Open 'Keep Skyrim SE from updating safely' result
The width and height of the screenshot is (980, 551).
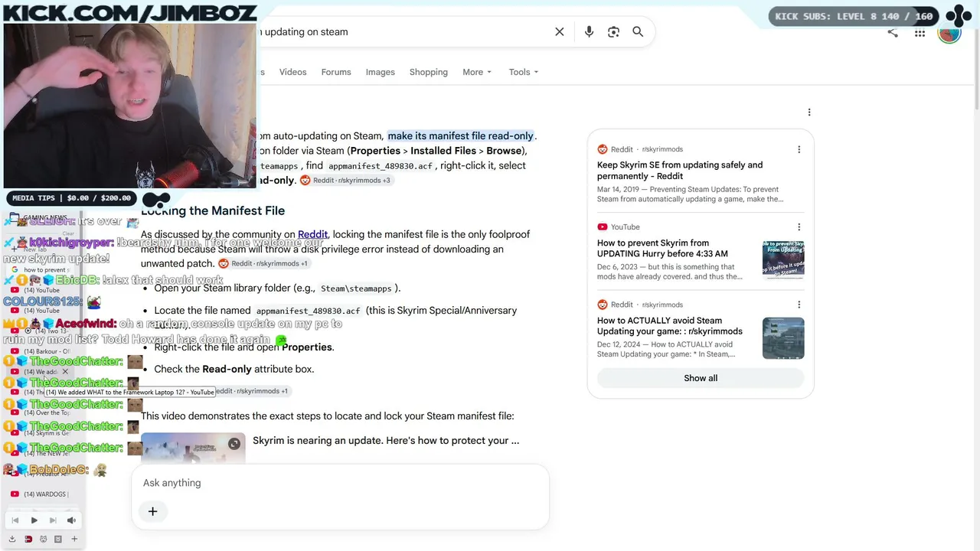coord(680,171)
